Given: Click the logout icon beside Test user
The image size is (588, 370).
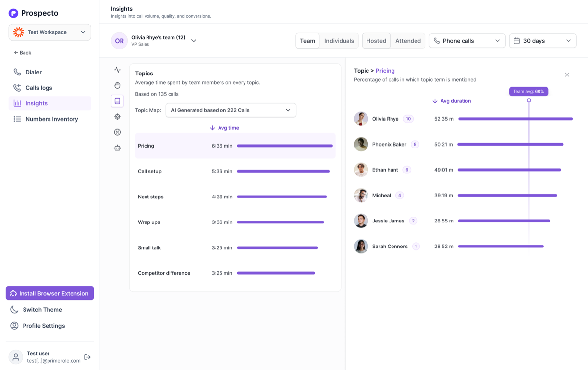Looking at the screenshot, I should (x=87, y=357).
